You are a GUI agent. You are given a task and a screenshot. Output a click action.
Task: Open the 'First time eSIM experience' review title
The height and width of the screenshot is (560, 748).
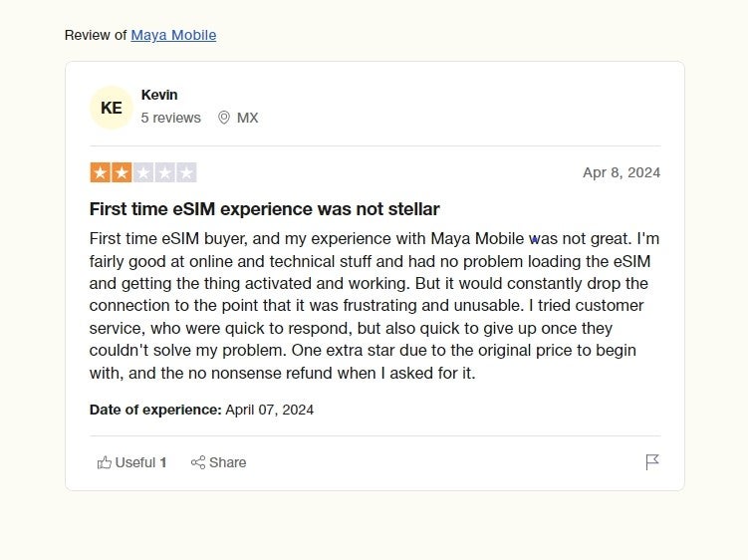264,209
